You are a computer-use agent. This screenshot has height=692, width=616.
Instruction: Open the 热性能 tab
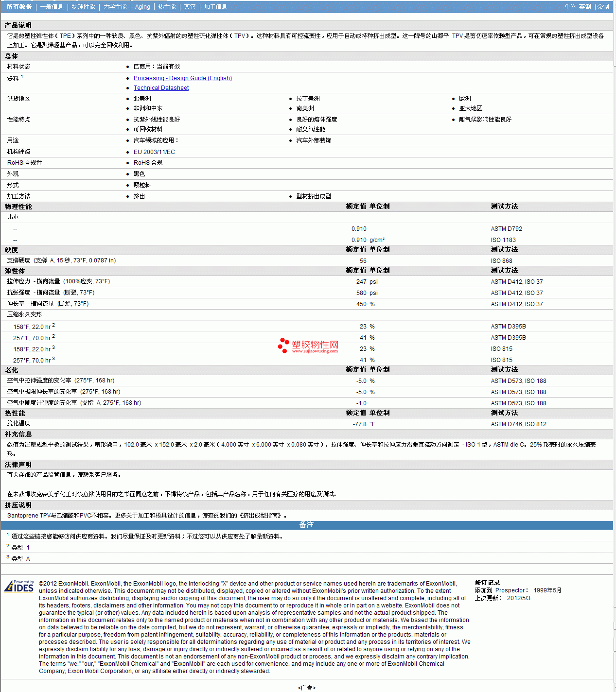click(167, 7)
